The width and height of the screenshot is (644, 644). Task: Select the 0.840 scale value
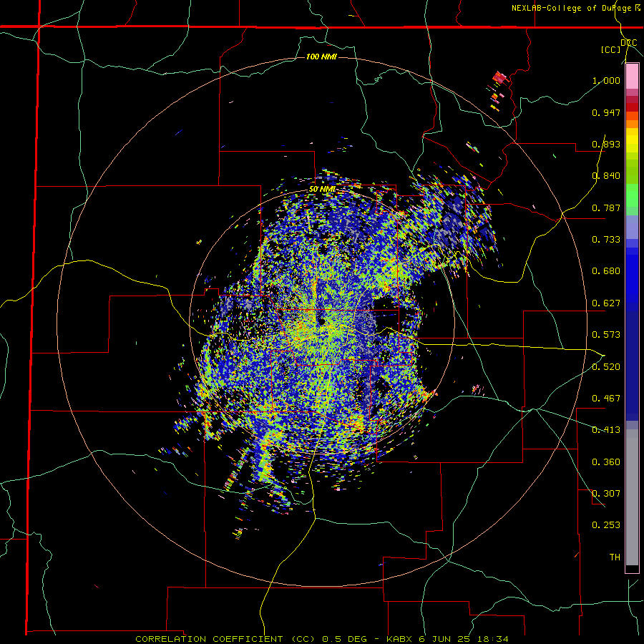point(606,176)
